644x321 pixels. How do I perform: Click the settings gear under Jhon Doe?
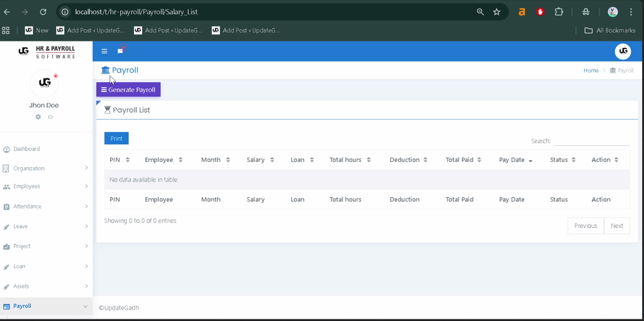38,117
